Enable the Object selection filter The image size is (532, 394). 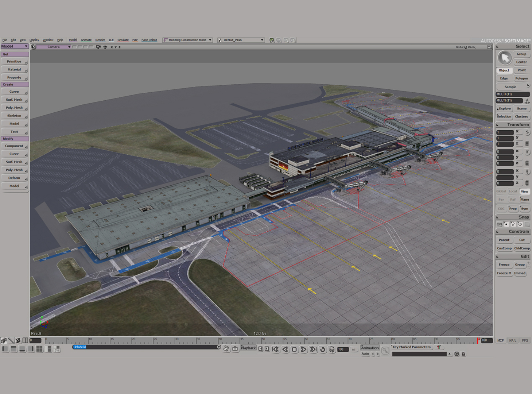point(504,70)
